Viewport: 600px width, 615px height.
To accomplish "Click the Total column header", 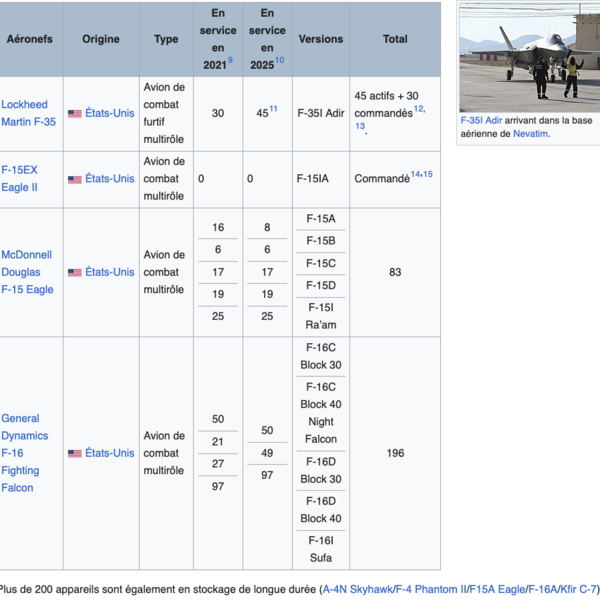I will point(395,39).
